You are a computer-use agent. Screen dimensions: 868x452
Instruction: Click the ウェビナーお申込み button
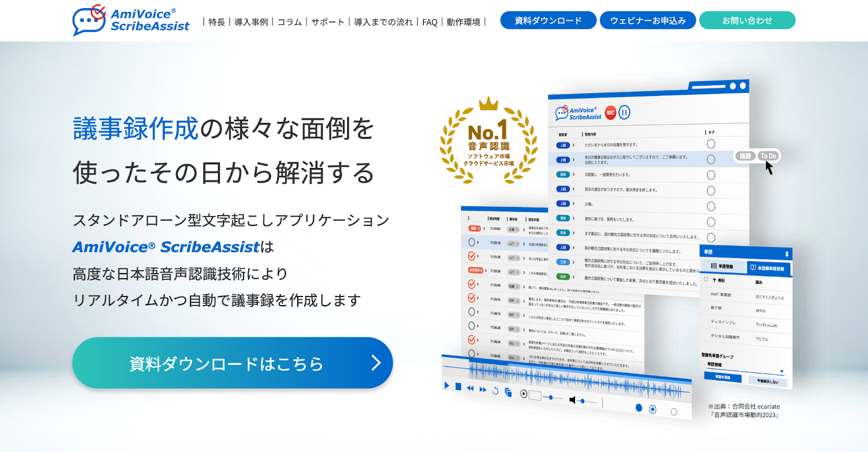tap(648, 21)
